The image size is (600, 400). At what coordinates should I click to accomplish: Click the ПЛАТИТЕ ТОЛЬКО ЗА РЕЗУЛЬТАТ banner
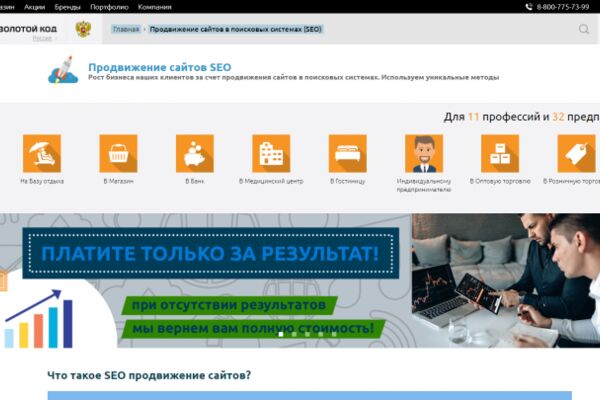click(x=211, y=253)
